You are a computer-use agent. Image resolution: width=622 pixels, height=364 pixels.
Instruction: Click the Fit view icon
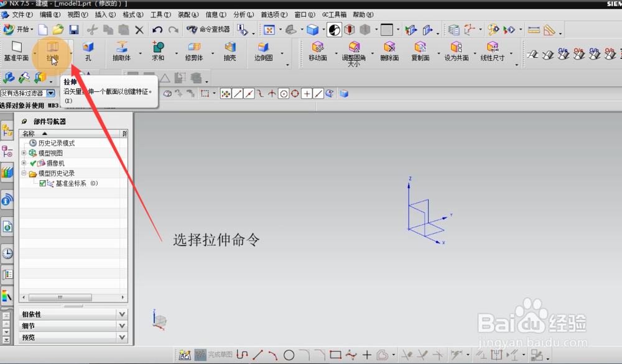[269, 30]
